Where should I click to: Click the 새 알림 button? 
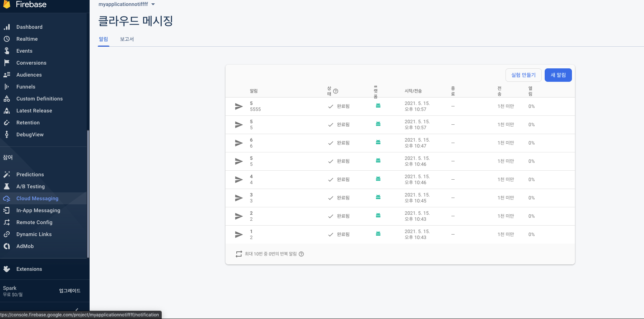tap(558, 75)
